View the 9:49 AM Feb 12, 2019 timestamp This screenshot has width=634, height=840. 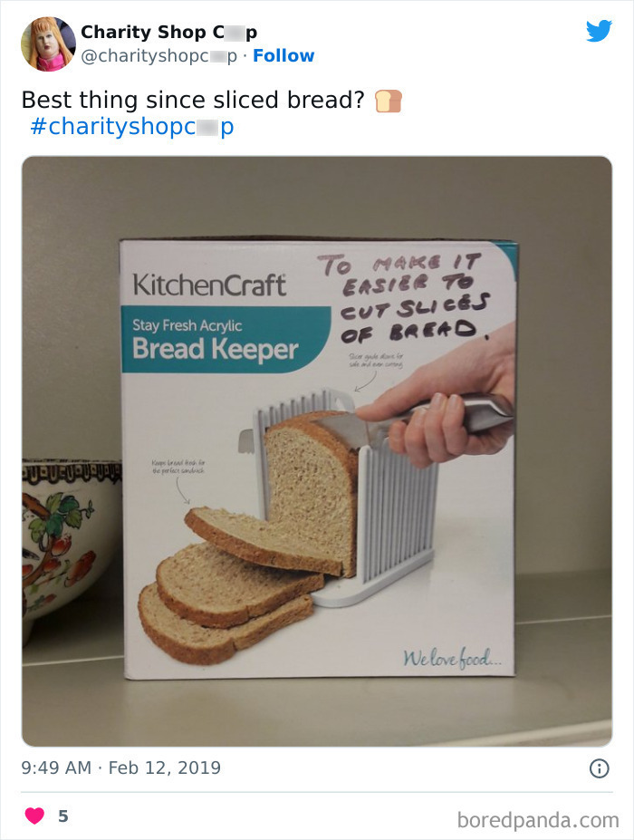click(121, 768)
